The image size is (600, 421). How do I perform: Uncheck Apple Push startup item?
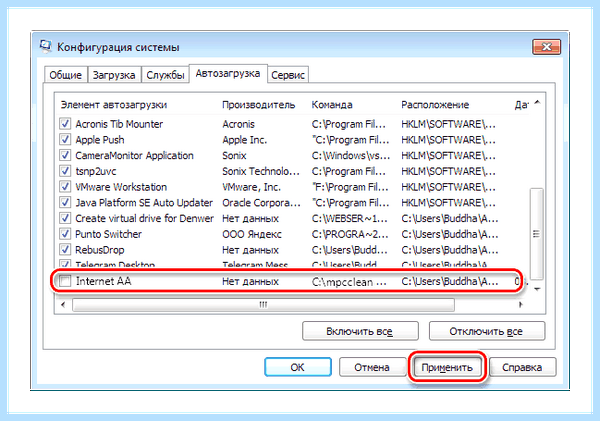(65, 139)
